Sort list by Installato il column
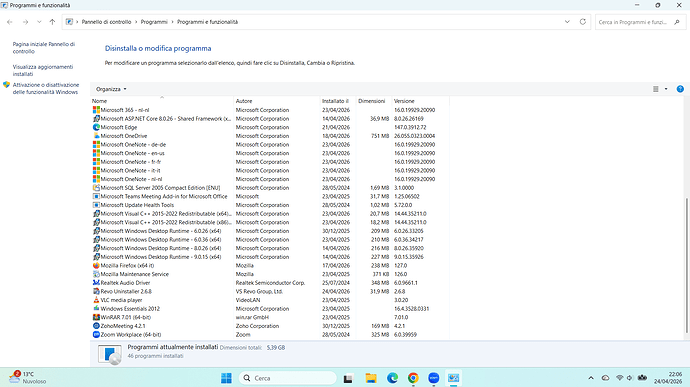This screenshot has height=387, width=690. click(335, 101)
